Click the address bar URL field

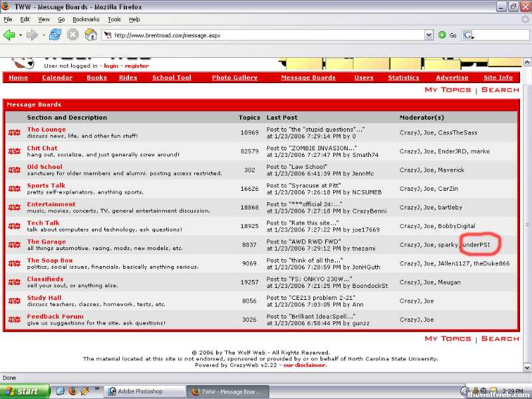click(x=266, y=35)
